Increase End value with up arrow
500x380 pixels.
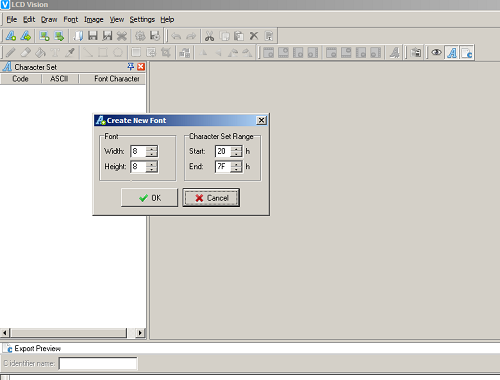[236, 164]
